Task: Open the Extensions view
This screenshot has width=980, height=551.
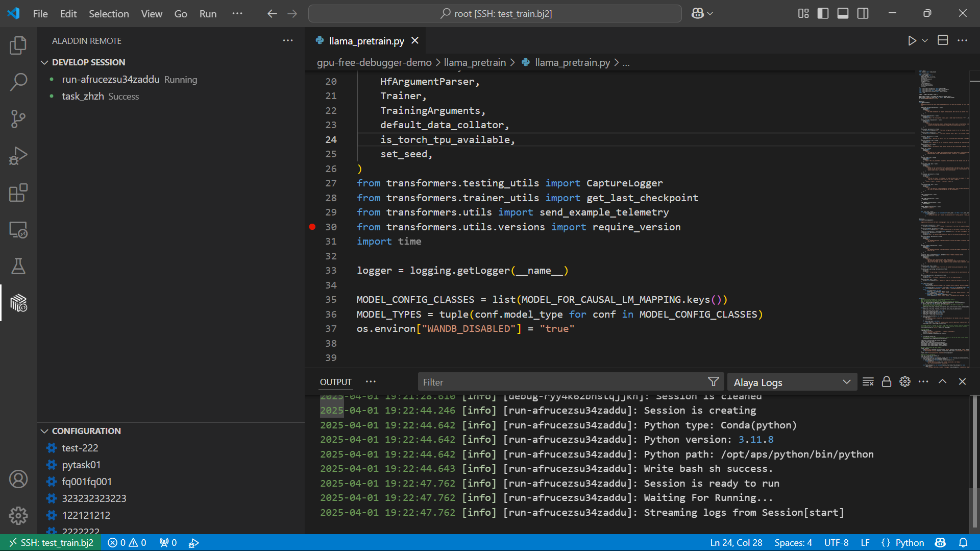Action: coord(18,193)
